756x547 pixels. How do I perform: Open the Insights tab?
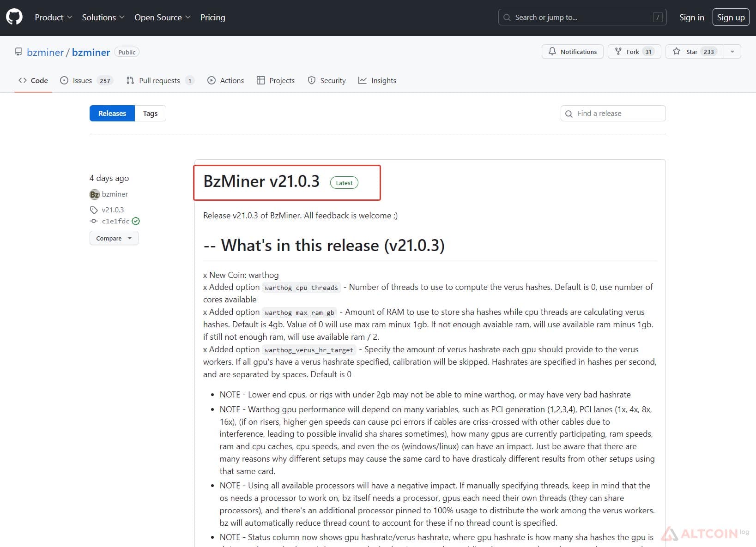pos(377,80)
